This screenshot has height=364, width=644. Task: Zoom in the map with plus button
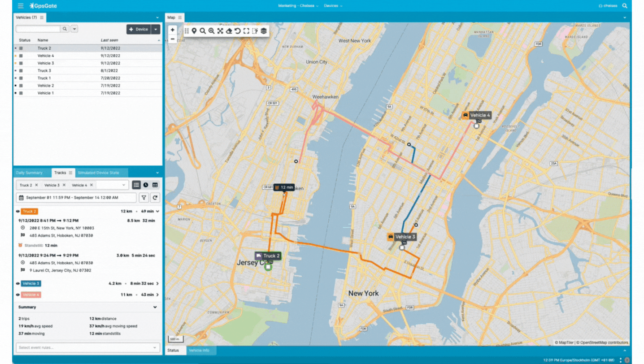point(173,30)
